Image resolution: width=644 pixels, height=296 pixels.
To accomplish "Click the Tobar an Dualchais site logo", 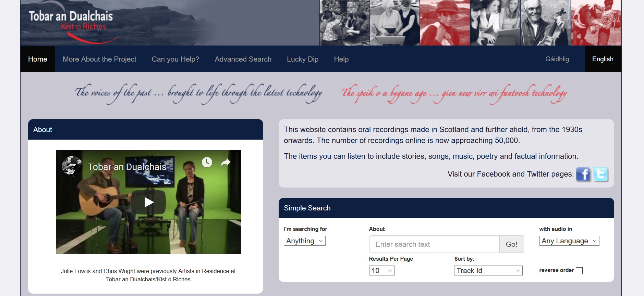I will click(71, 21).
